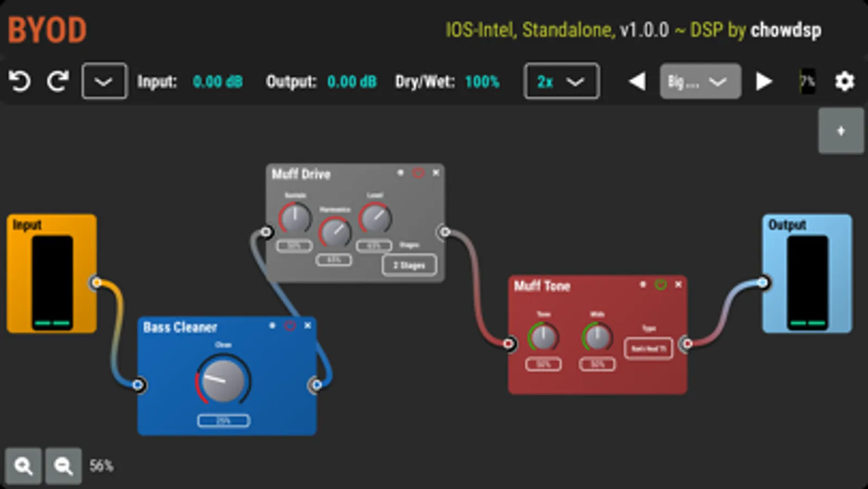The width and height of the screenshot is (868, 489).
Task: Click the Muff Tone info dot icon
Action: tap(643, 284)
